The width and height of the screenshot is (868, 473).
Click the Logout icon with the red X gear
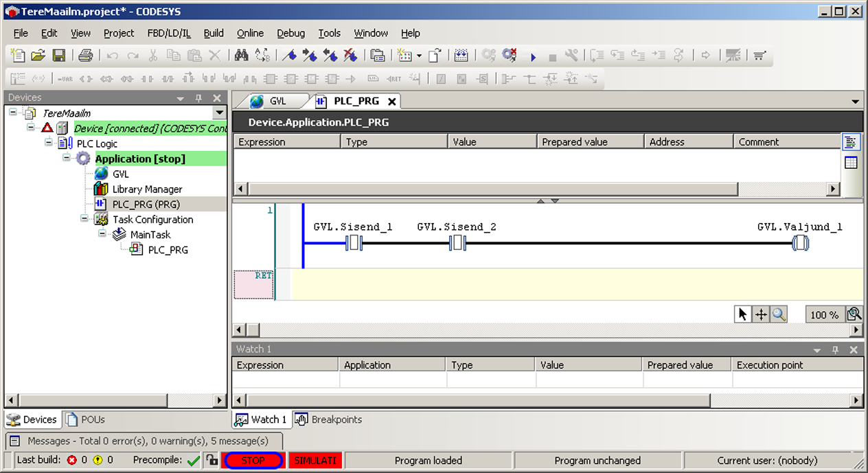(509, 56)
